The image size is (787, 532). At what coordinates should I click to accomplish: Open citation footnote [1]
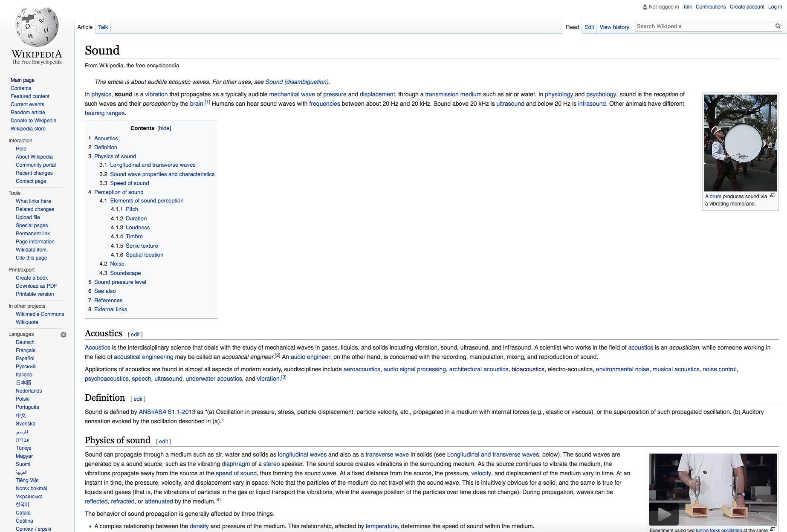pyautogui.click(x=207, y=102)
